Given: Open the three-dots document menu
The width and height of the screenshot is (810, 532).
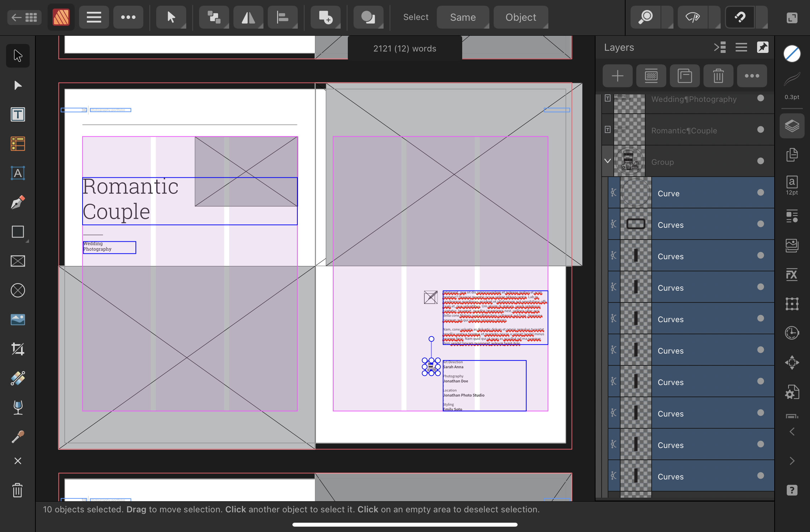Looking at the screenshot, I should pos(128,17).
